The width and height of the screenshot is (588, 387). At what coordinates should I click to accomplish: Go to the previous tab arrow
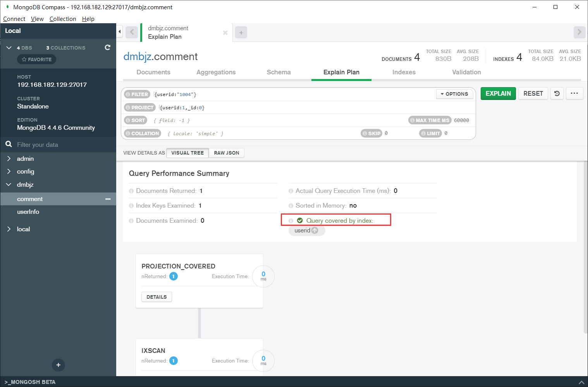132,32
